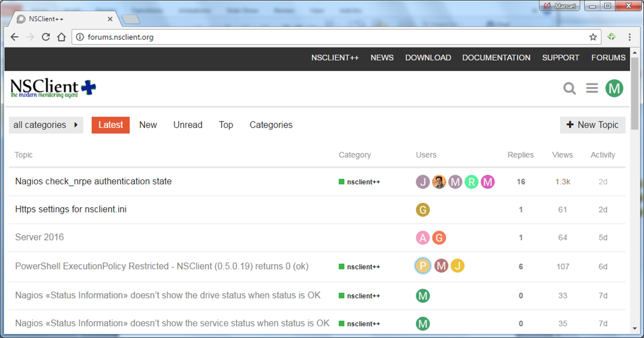Open DOCUMENTATION in top navigation
The image size is (644, 338).
point(496,58)
